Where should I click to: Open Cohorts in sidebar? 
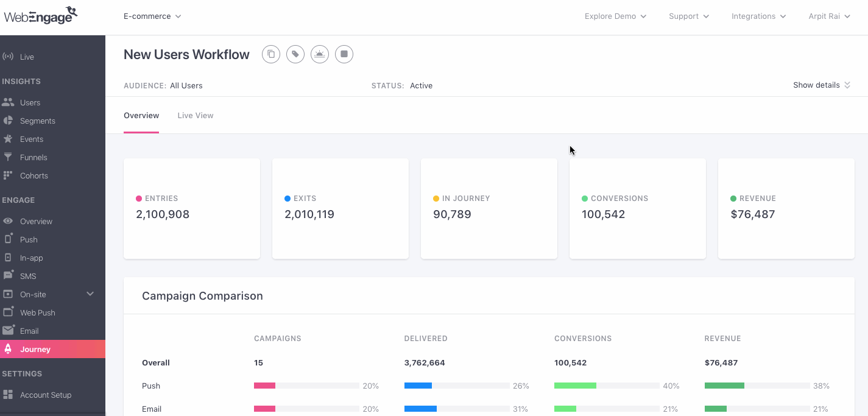pyautogui.click(x=34, y=175)
